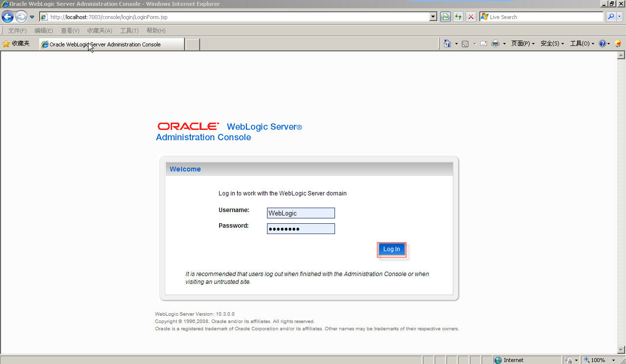Click the orange messenger icon on command bar
The width and height of the screenshot is (626, 364).
(618, 44)
